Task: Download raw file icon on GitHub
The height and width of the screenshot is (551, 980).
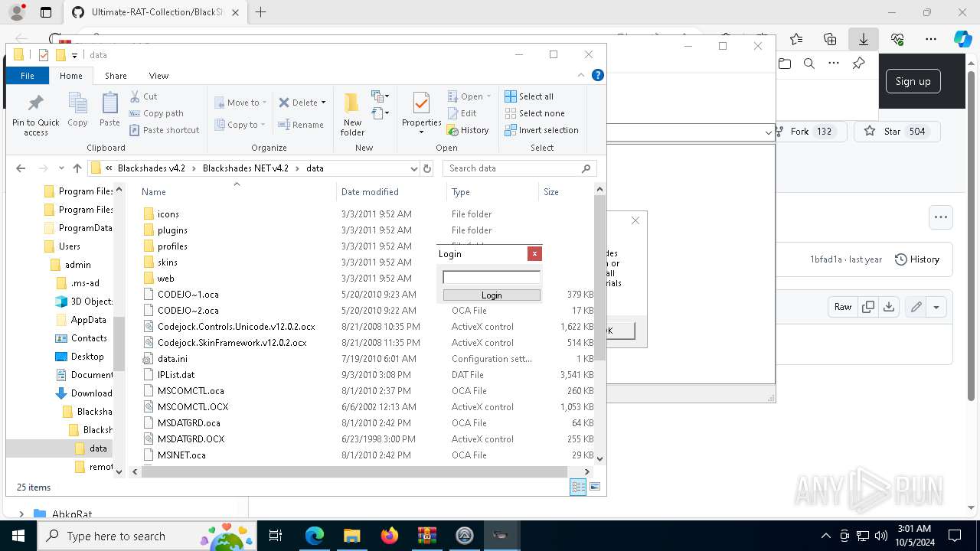Action: point(888,307)
